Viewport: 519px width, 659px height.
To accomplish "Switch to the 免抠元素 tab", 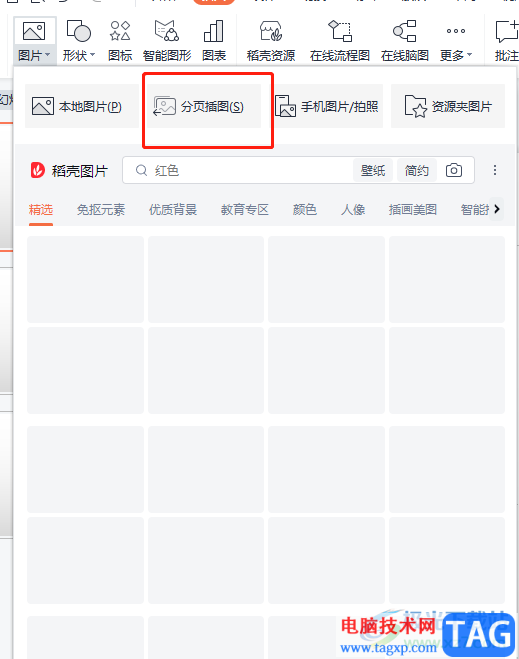I will [x=101, y=209].
